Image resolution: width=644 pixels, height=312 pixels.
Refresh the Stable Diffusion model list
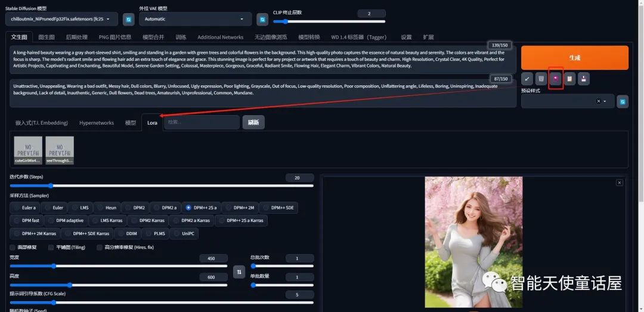click(129, 19)
